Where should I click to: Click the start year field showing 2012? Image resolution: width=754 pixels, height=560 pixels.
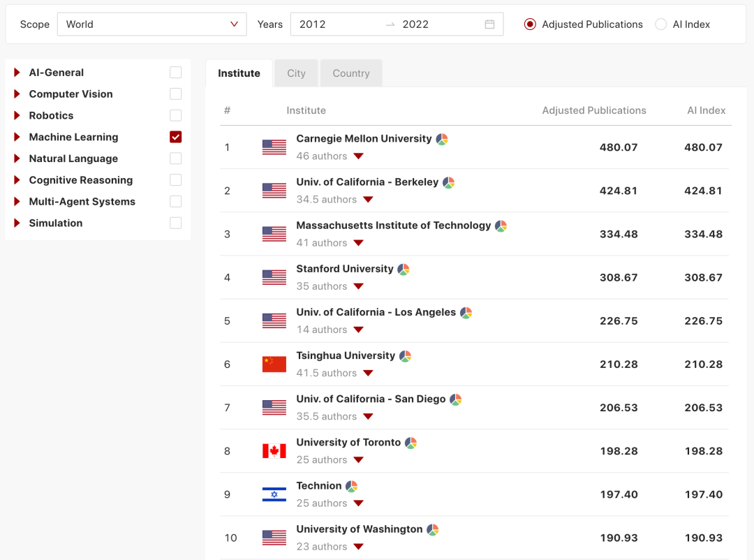(313, 24)
